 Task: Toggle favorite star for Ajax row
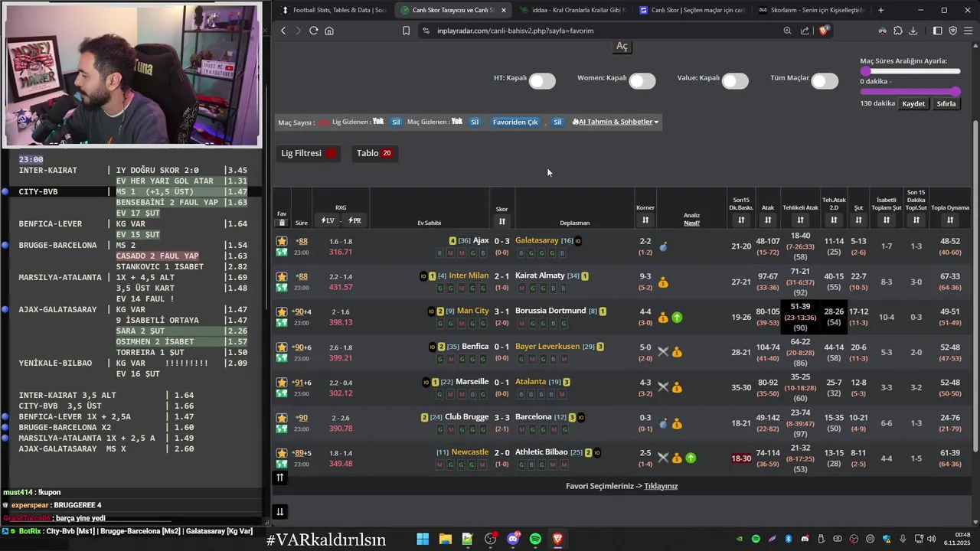tap(282, 241)
